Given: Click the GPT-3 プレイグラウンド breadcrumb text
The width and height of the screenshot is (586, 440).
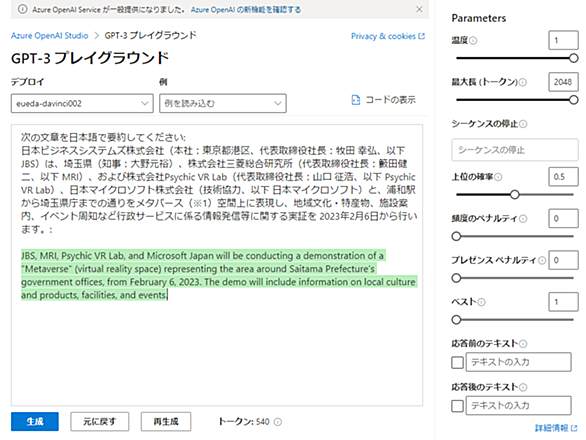Looking at the screenshot, I should tap(150, 36).
